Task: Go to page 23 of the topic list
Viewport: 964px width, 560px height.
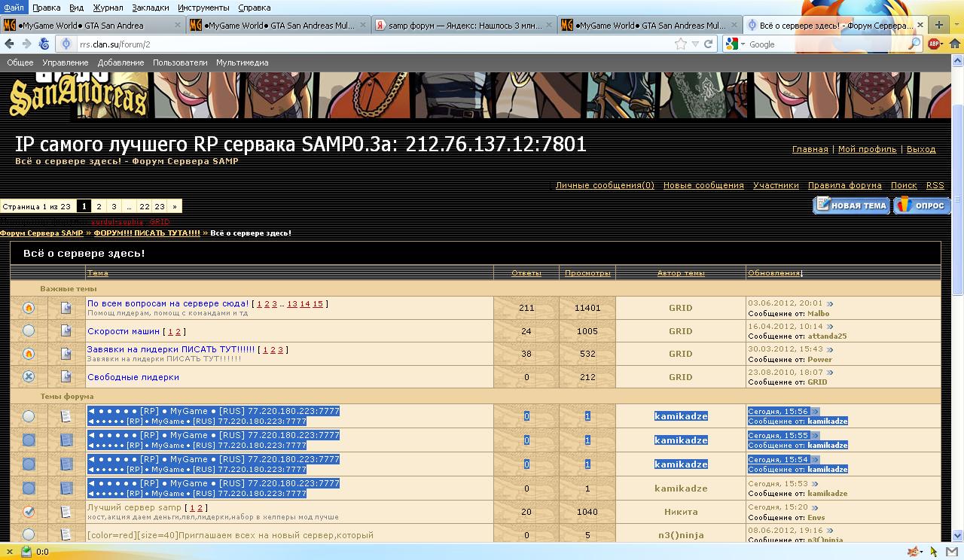Action: coord(160,206)
